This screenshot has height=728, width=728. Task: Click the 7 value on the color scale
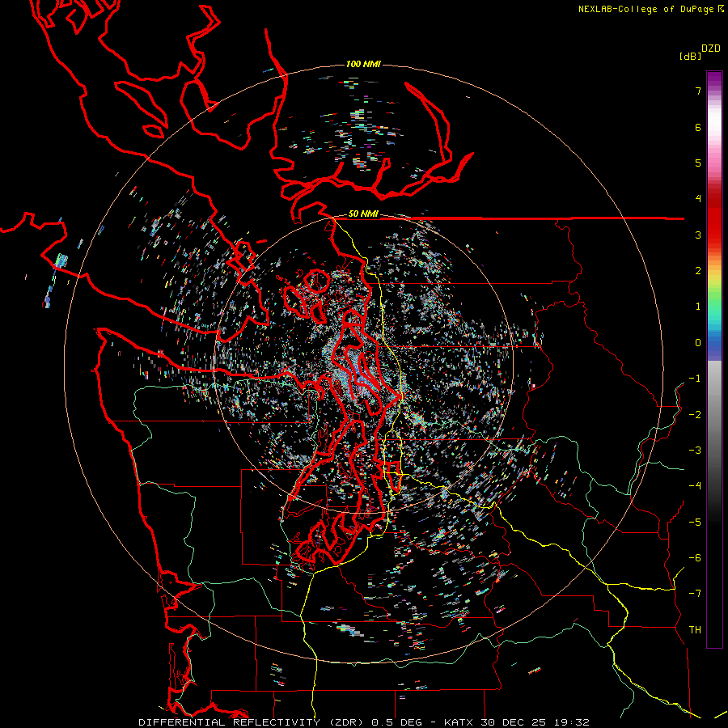(x=698, y=91)
